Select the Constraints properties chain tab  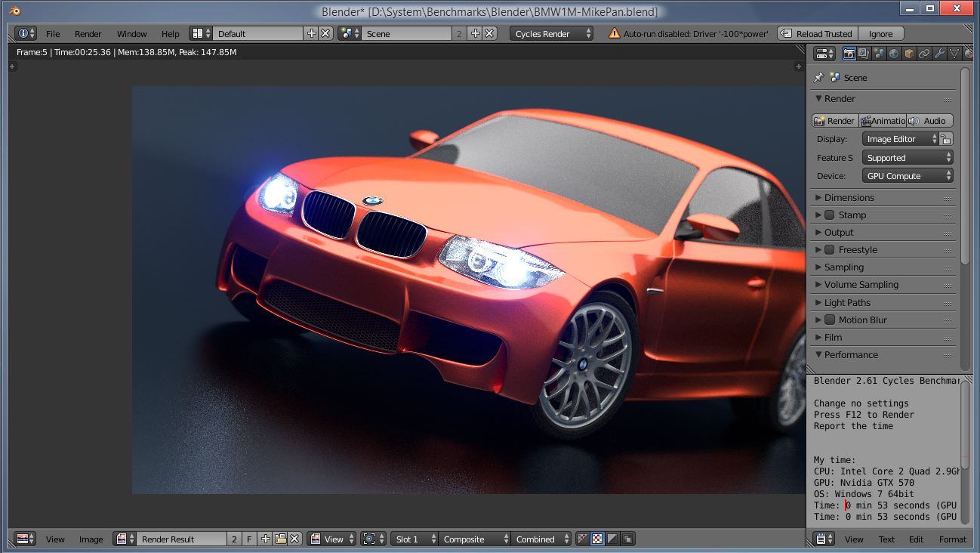924,54
